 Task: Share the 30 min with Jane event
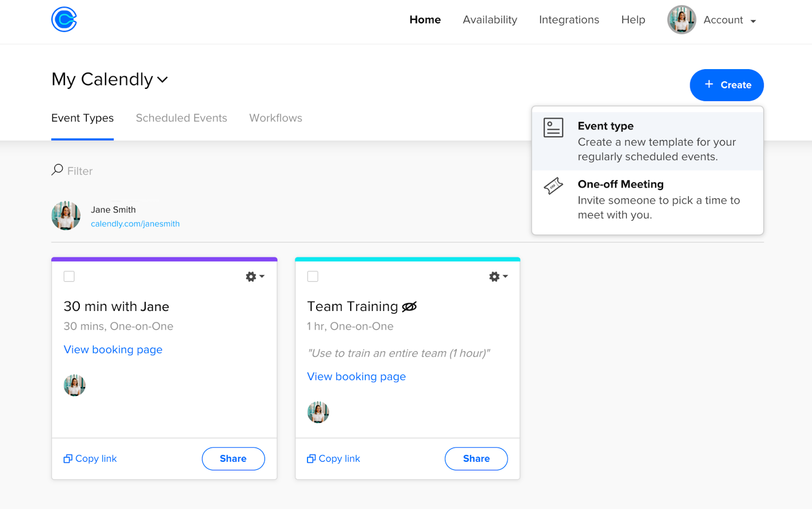[233, 459]
